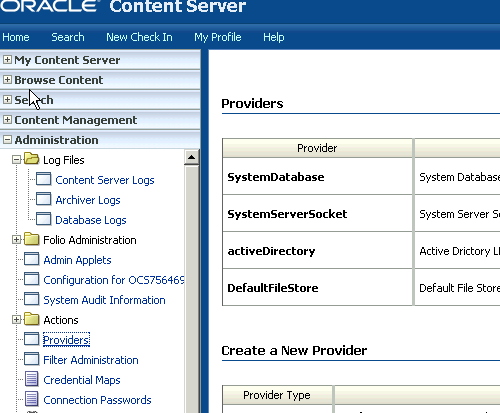The height and width of the screenshot is (413, 500).
Task: Click the System Database description cell
Action: 457,177
